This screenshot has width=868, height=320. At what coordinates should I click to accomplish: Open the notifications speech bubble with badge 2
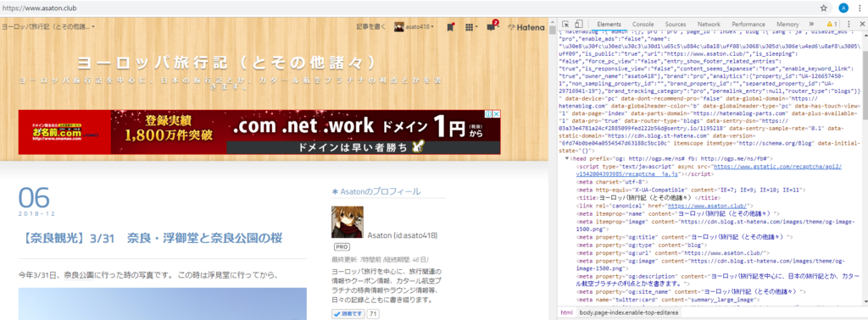tap(491, 26)
